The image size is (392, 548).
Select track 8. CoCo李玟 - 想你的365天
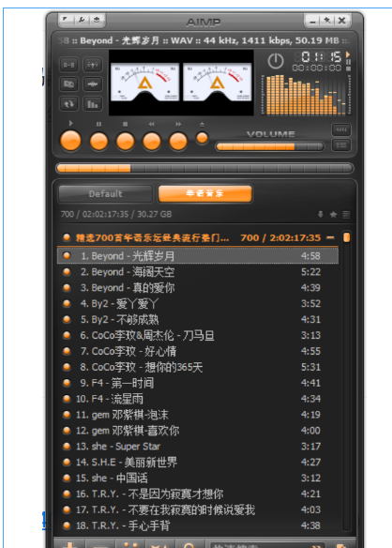point(198,367)
